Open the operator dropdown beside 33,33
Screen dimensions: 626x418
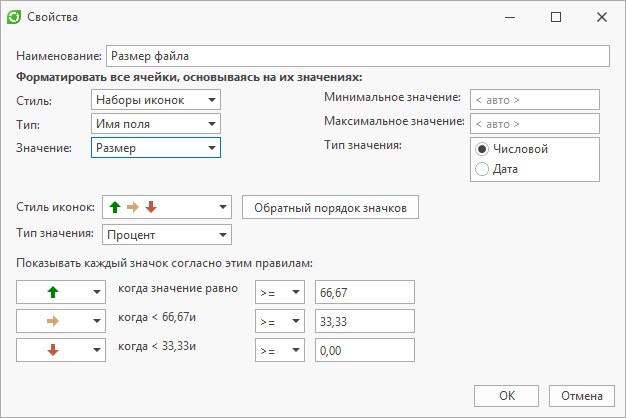point(280,321)
